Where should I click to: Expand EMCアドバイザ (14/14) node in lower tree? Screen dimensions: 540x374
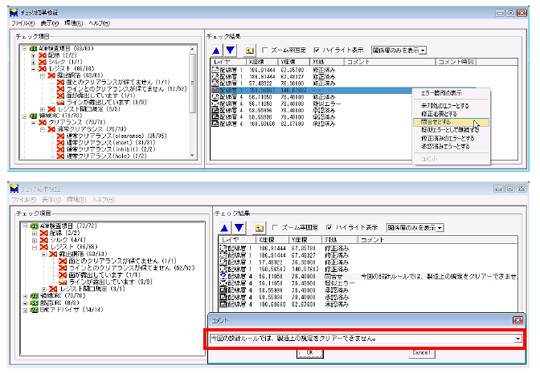[25, 310]
